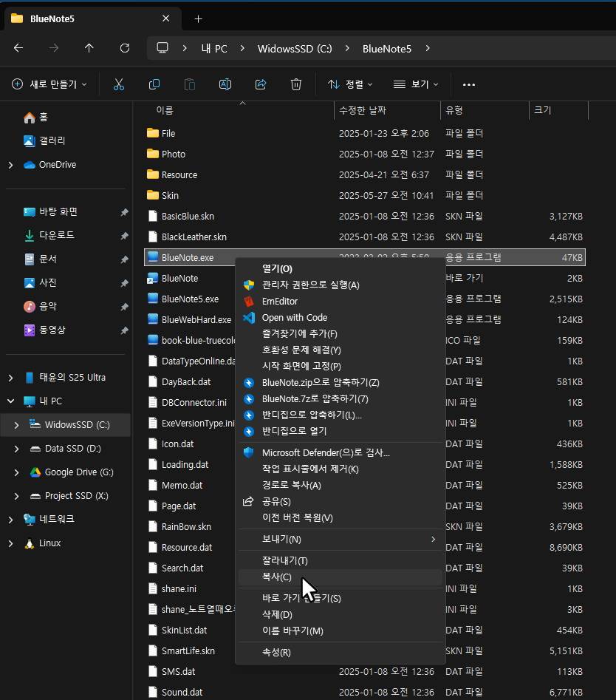Sort by the 크기 column header
Screen dimensions: 616x700
[x=543, y=110]
